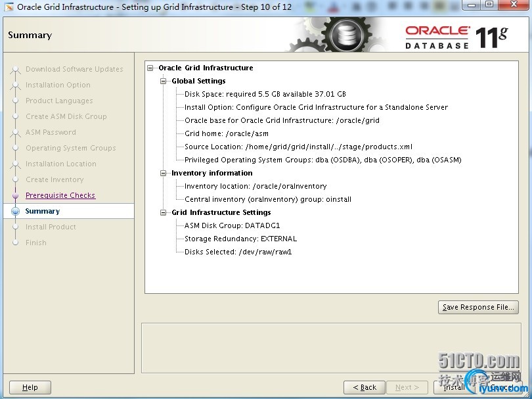Select the ASM Disk Group DATADG1 row
The width and height of the screenshot is (532, 399).
tap(232, 226)
